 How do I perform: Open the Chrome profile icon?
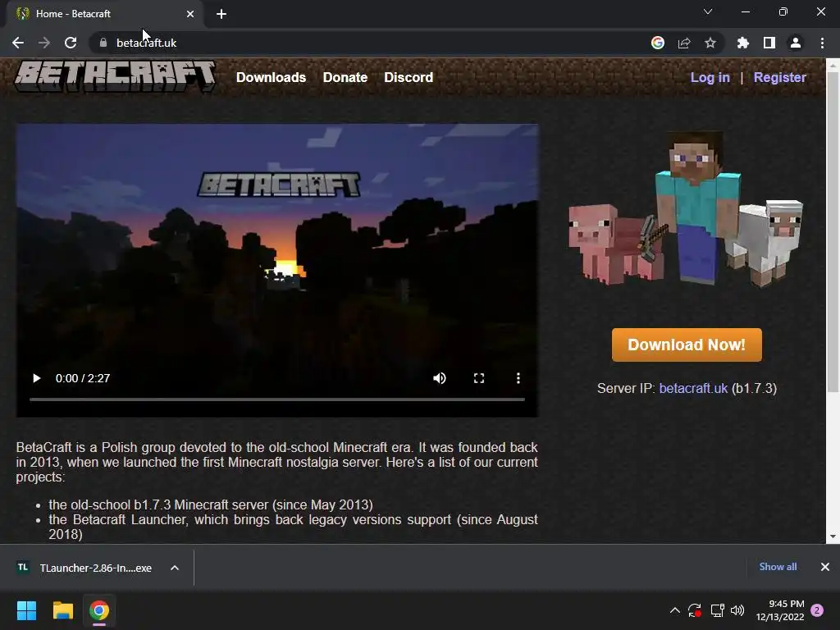796,43
